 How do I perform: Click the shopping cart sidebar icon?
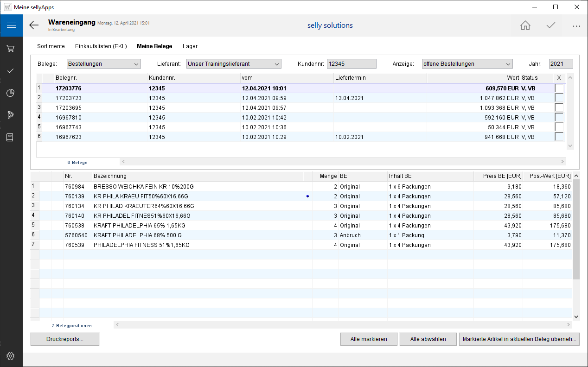[x=11, y=49]
